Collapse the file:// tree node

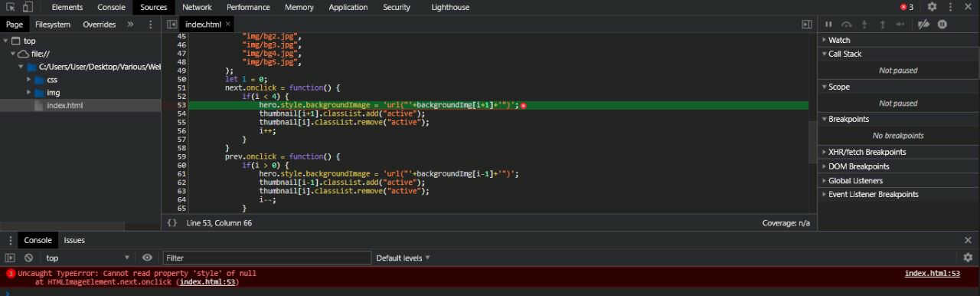[x=13, y=54]
